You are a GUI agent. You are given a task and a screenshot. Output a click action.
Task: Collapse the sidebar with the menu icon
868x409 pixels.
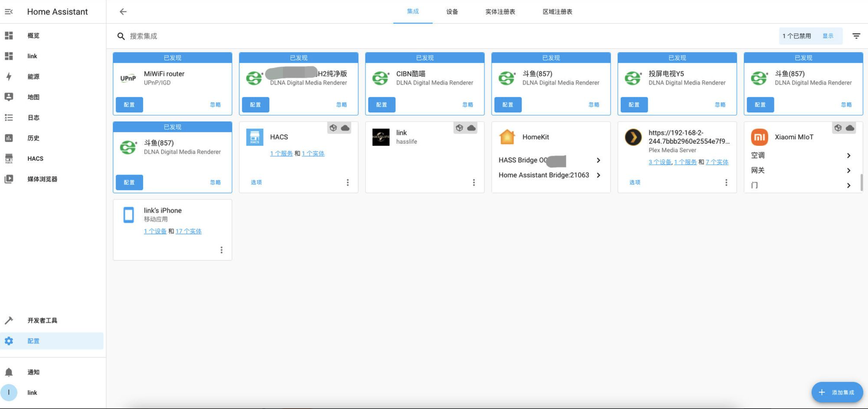[x=9, y=12]
